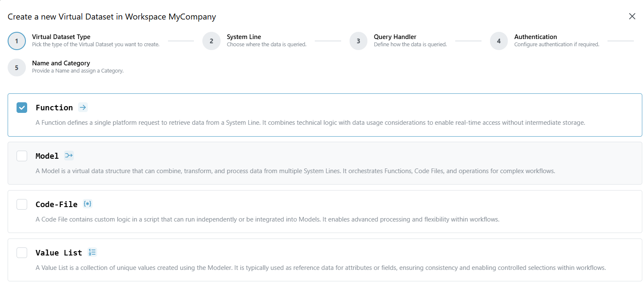
Task: Click the step 5 number circle
Action: pyautogui.click(x=17, y=67)
